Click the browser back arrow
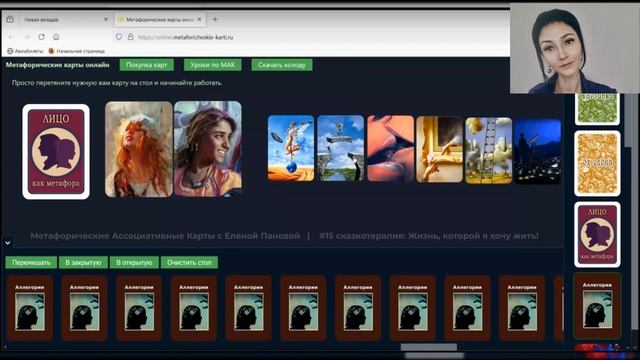Viewport: 640px width, 360px height. (11, 37)
